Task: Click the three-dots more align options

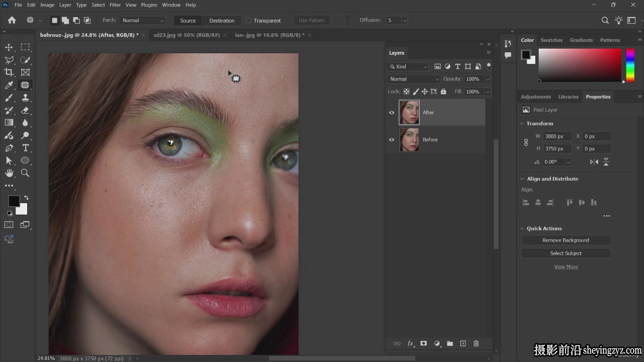Action: [607, 216]
